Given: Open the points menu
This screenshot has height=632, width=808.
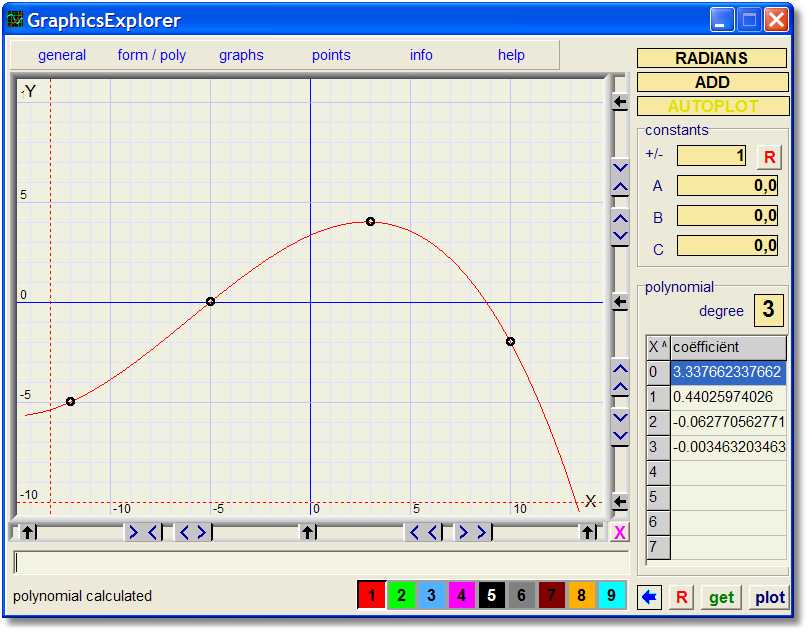Looking at the screenshot, I should [331, 55].
